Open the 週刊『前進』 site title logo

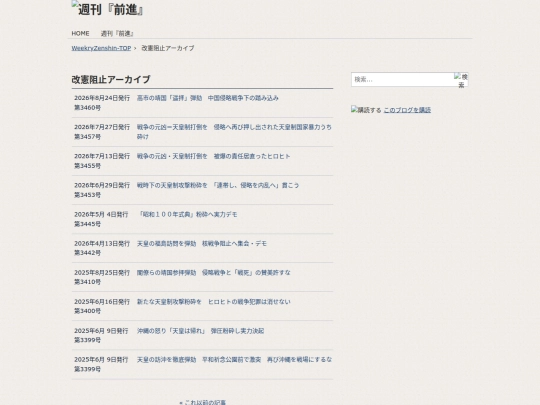tap(107, 9)
